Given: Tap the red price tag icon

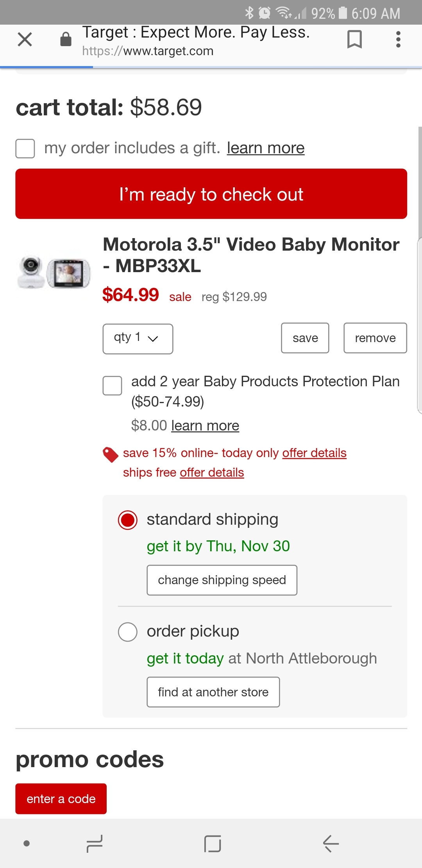Looking at the screenshot, I should pyautogui.click(x=111, y=455).
